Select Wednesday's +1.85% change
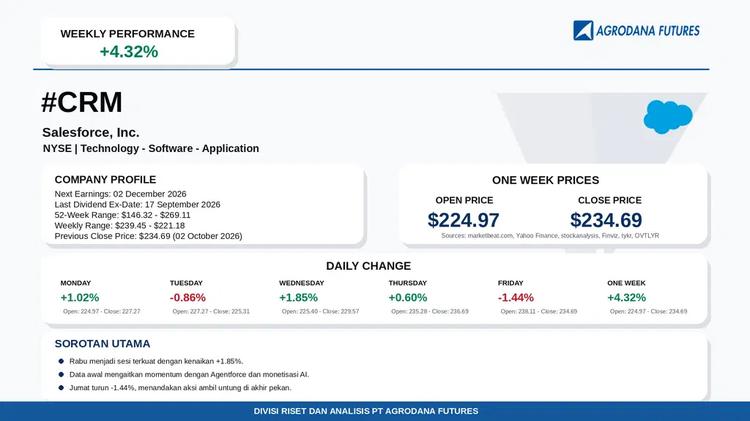The width and height of the screenshot is (750, 421). (x=298, y=298)
